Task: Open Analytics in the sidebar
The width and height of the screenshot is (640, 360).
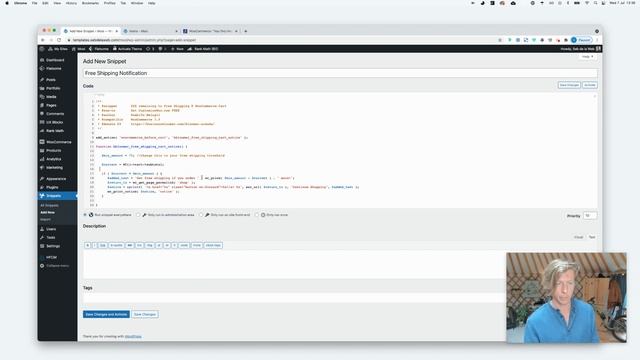Action: click(53, 159)
